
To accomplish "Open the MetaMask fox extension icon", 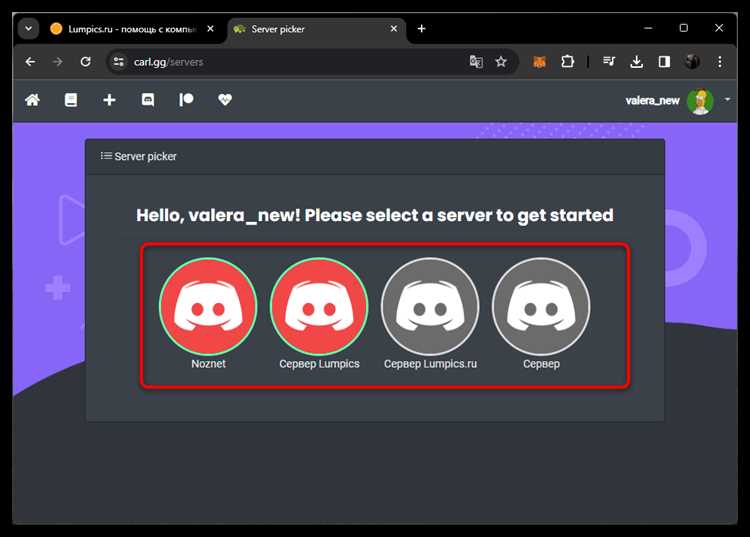I will click(540, 62).
